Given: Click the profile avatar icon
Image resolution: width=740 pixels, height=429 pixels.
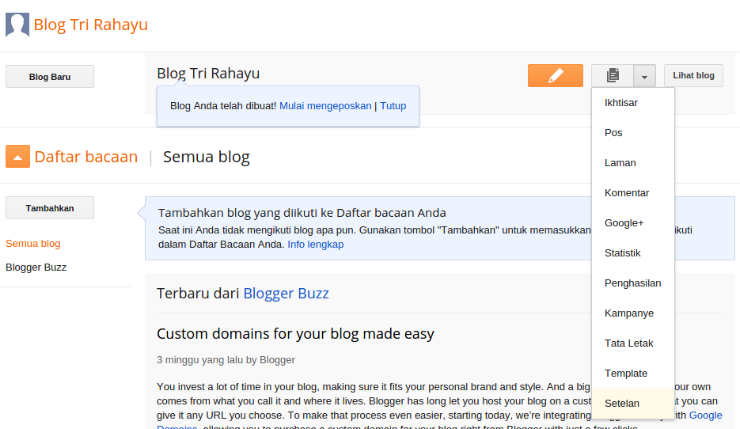Looking at the screenshot, I should click(x=16, y=25).
